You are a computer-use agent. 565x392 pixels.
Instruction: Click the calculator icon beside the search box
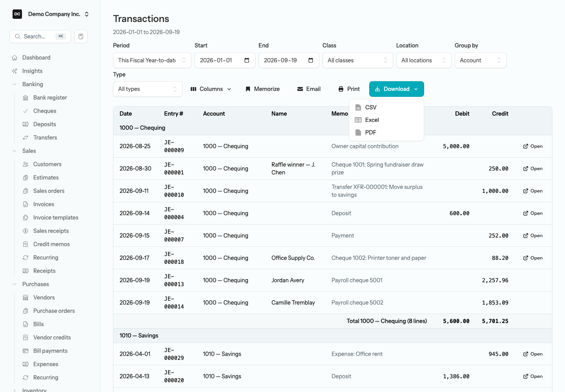[x=81, y=36]
